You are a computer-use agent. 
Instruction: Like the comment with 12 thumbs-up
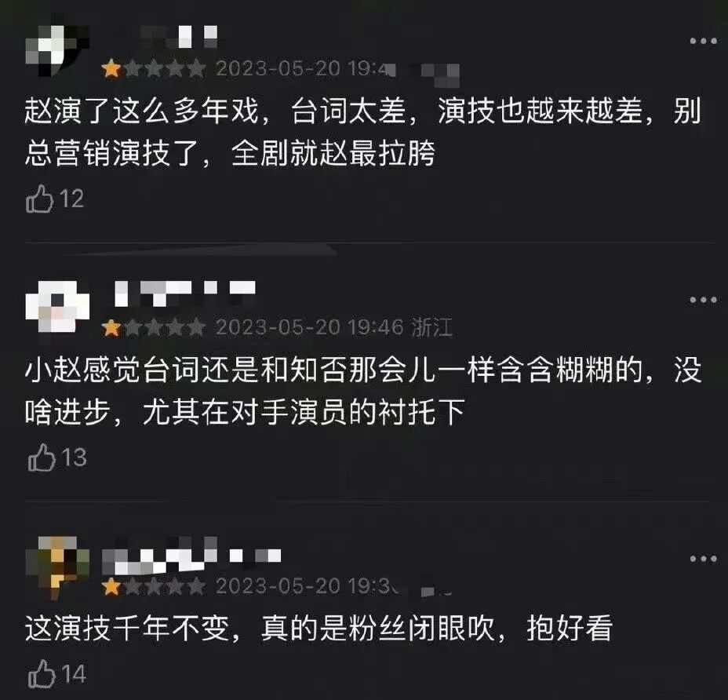[40, 199]
